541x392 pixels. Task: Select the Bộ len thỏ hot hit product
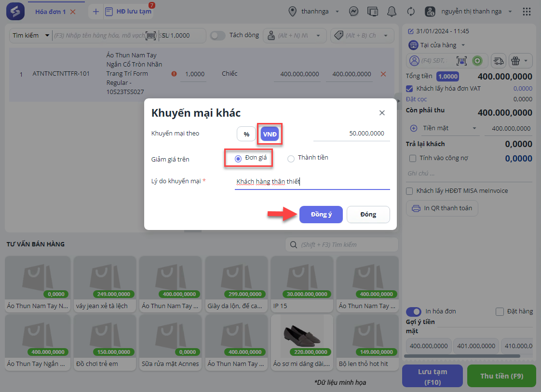pyautogui.click(x=367, y=342)
